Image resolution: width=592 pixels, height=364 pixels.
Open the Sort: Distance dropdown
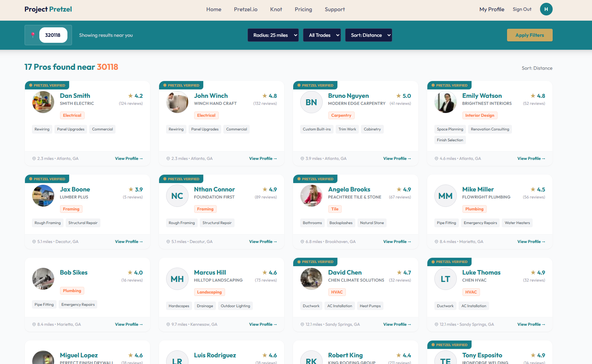pyautogui.click(x=368, y=35)
